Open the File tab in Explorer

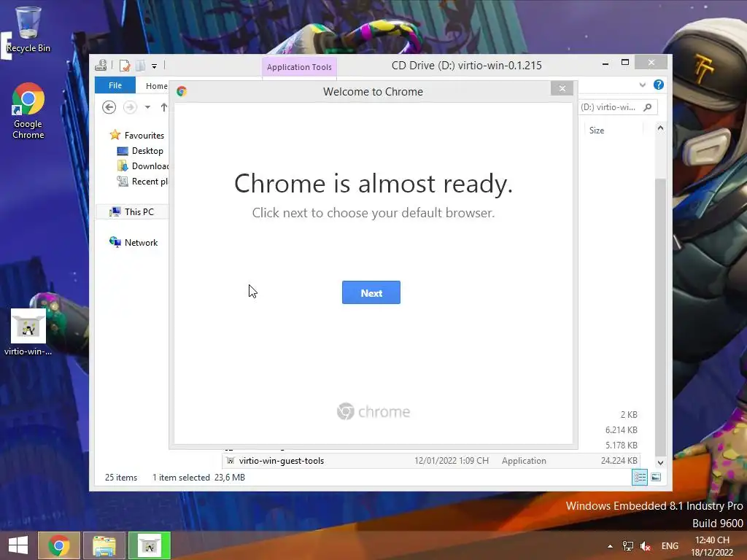[115, 85]
